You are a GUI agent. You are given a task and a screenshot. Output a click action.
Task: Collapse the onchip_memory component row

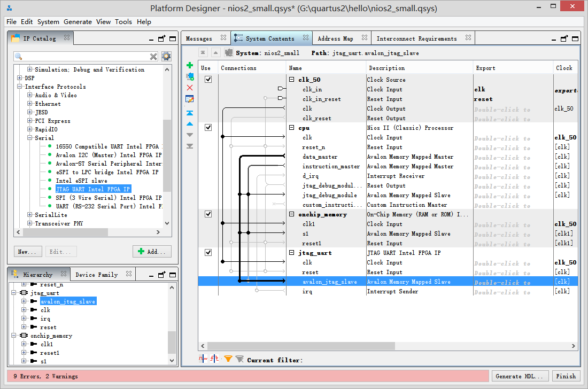292,214
